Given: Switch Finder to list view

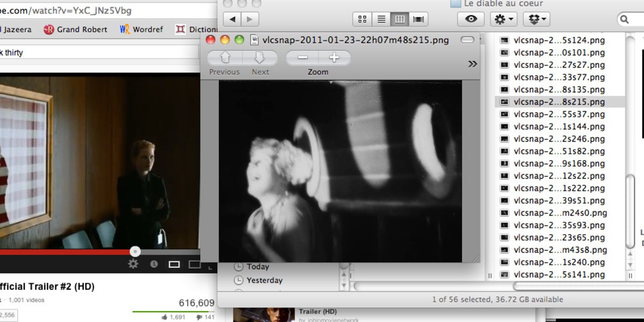Looking at the screenshot, I should click(x=381, y=19).
